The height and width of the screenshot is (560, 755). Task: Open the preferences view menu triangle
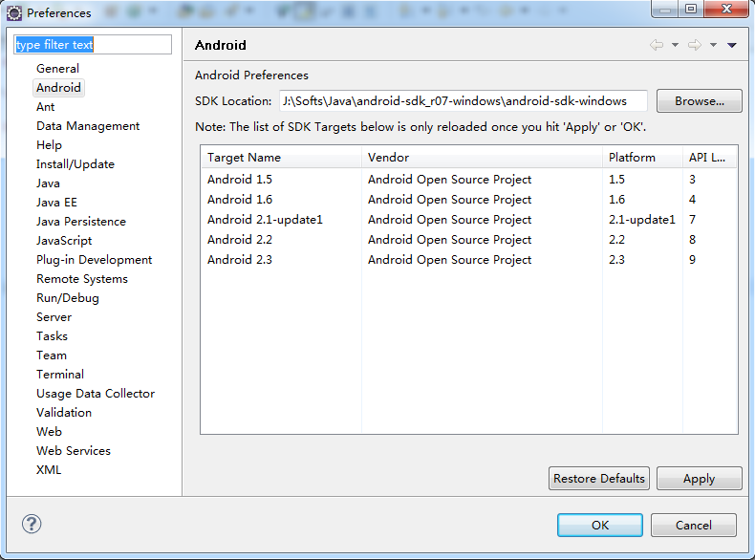(732, 45)
